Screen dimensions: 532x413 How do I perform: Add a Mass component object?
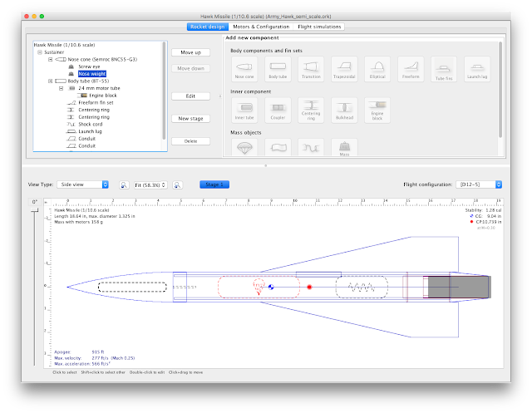point(344,148)
